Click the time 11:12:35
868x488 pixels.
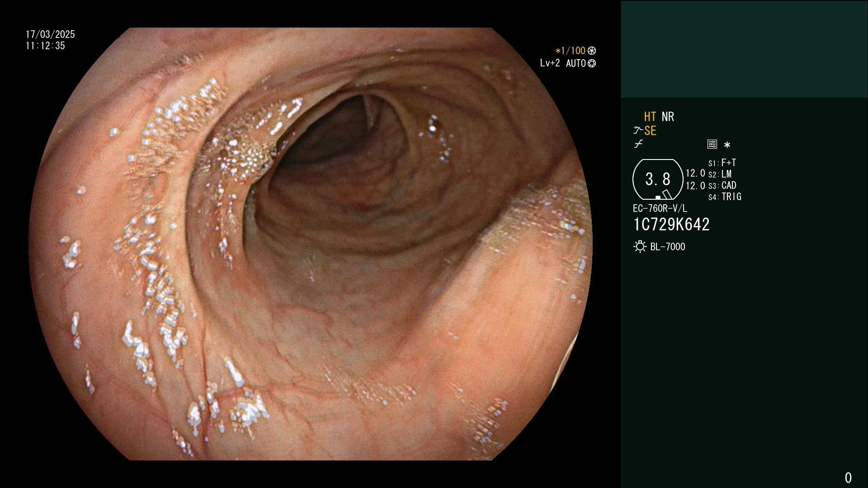coord(45,46)
